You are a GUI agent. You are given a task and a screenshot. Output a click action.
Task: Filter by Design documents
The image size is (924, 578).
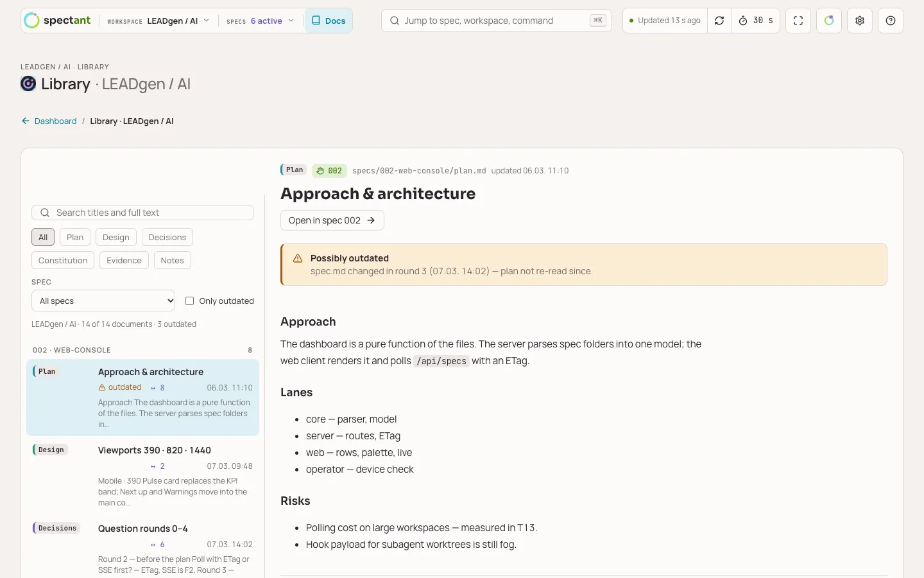click(x=116, y=237)
